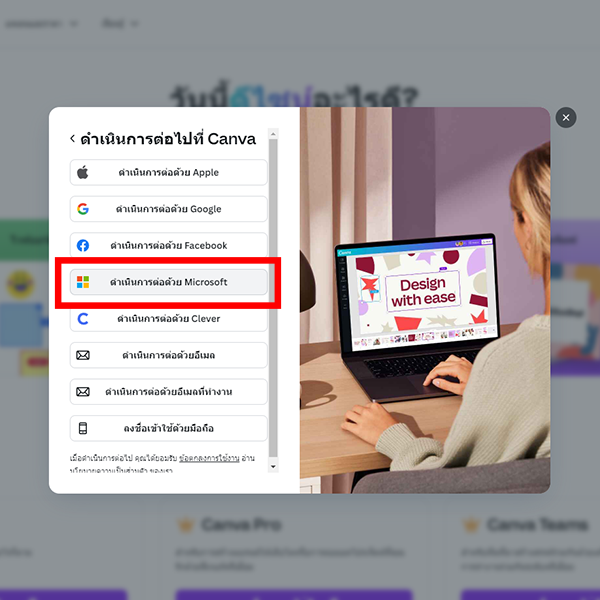Continue with Clever button
The width and height of the screenshot is (600, 600).
pyautogui.click(x=168, y=318)
